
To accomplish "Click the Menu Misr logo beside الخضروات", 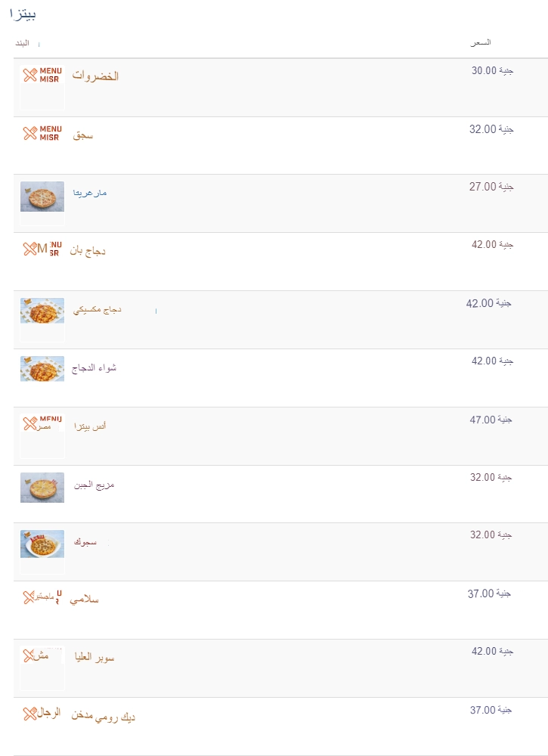I will pos(42,75).
